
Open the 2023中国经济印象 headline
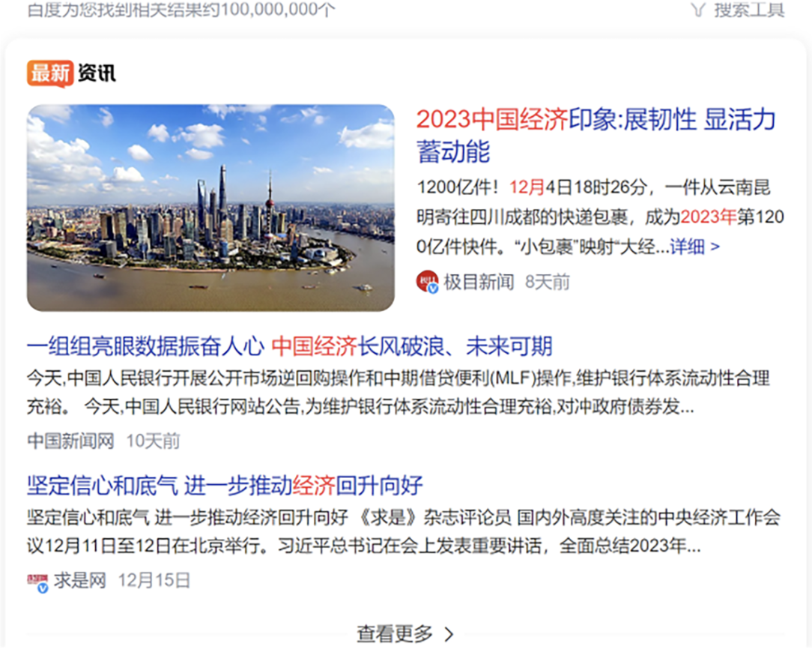(x=596, y=135)
